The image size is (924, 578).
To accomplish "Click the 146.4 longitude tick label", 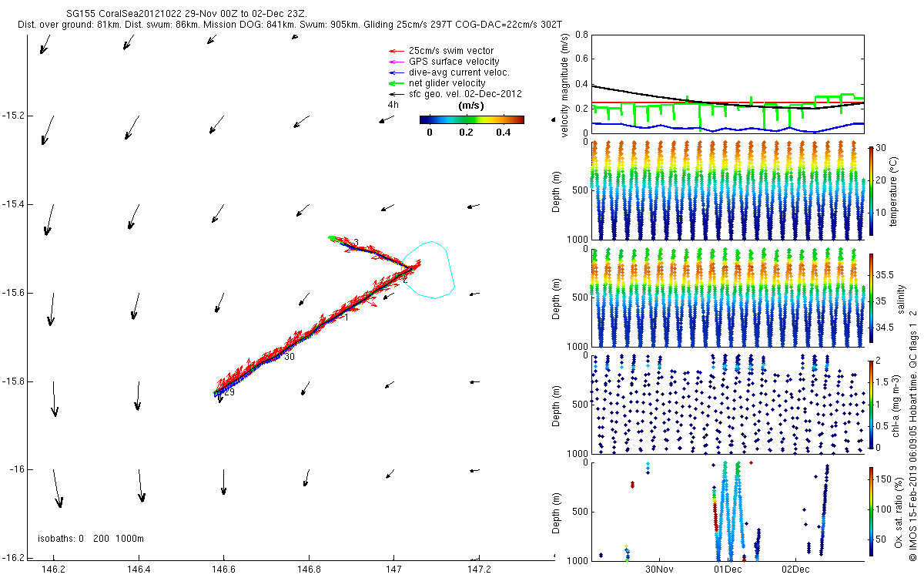I will [x=139, y=570].
